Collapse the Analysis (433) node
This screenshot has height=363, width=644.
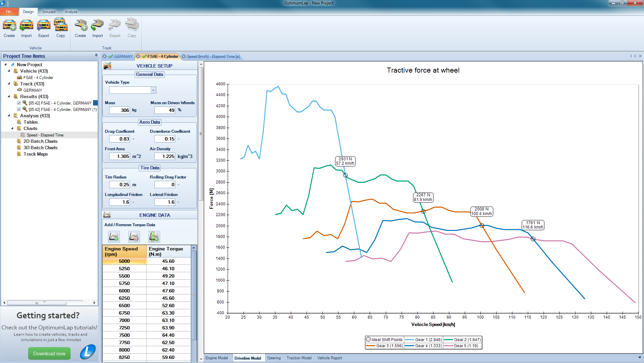pyautogui.click(x=9, y=115)
